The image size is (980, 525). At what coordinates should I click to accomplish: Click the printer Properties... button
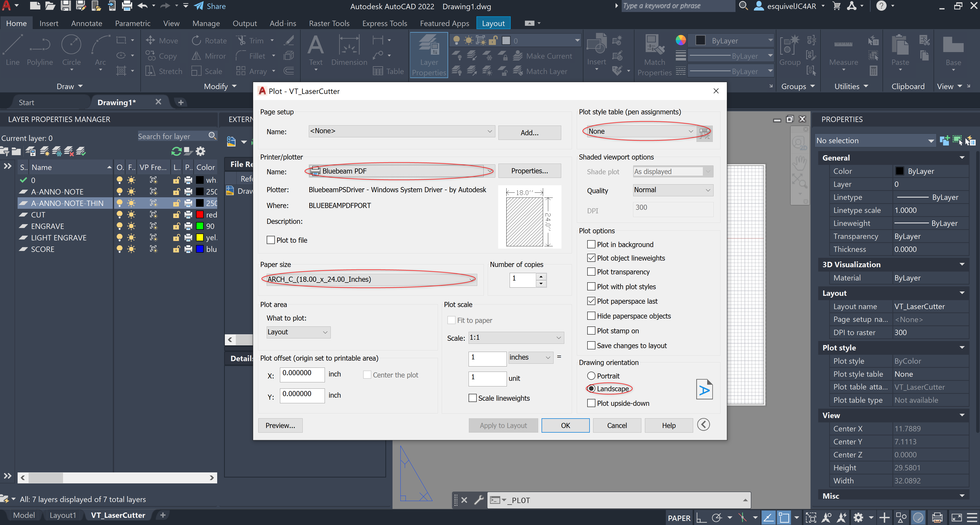coord(529,171)
